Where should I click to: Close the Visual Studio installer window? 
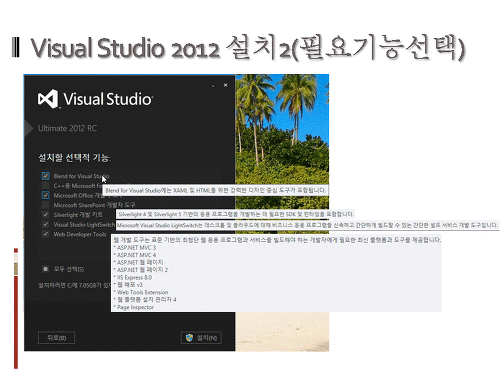[226, 85]
